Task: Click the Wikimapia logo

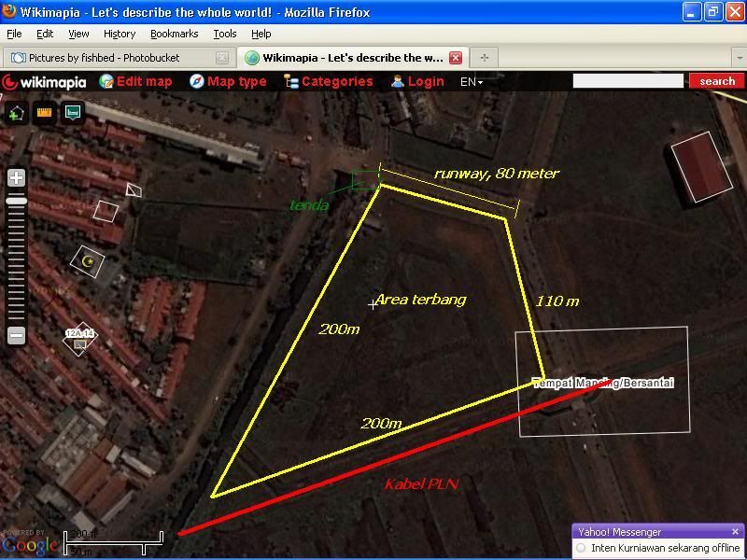Action: tap(44, 82)
